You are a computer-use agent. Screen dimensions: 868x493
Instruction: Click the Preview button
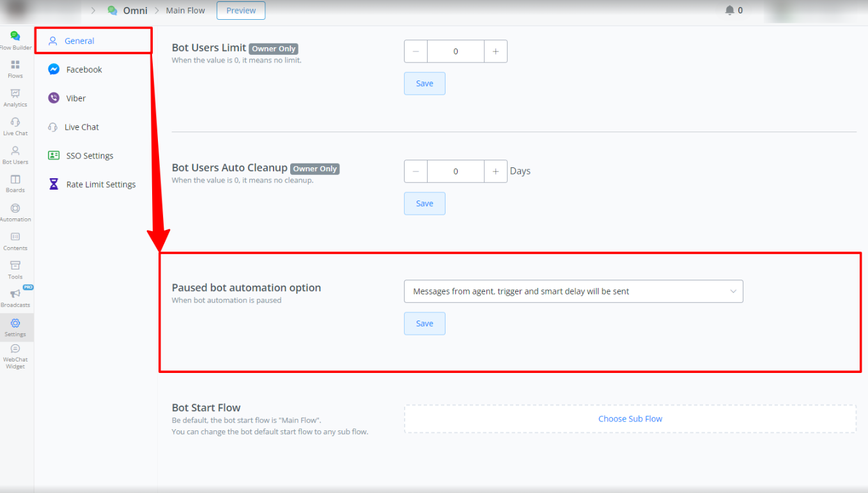coord(241,10)
